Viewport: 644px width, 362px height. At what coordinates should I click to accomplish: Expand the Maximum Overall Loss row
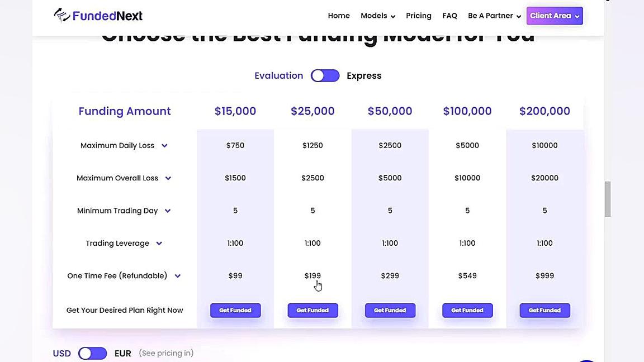168,178
